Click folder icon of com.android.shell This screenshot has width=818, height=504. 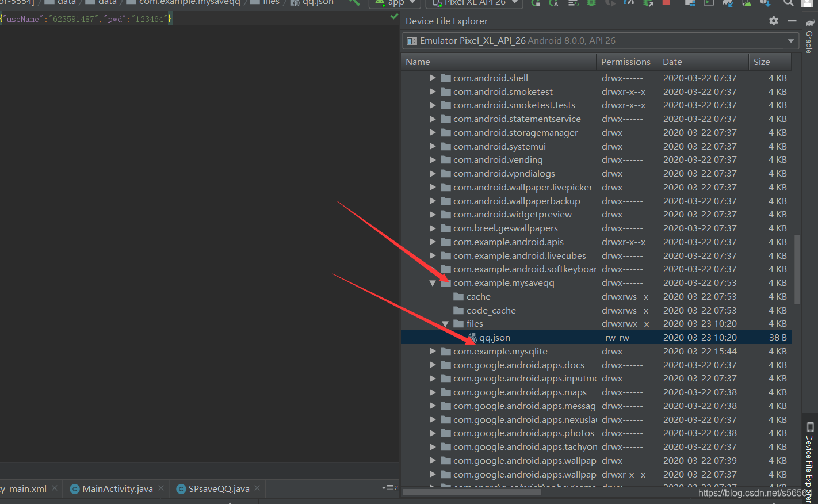click(445, 78)
